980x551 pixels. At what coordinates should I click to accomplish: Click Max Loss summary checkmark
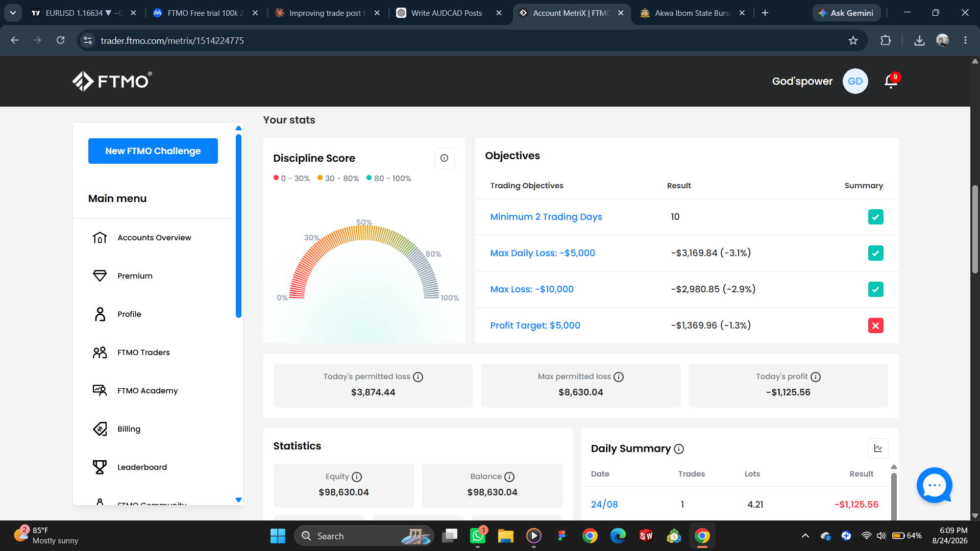point(875,289)
